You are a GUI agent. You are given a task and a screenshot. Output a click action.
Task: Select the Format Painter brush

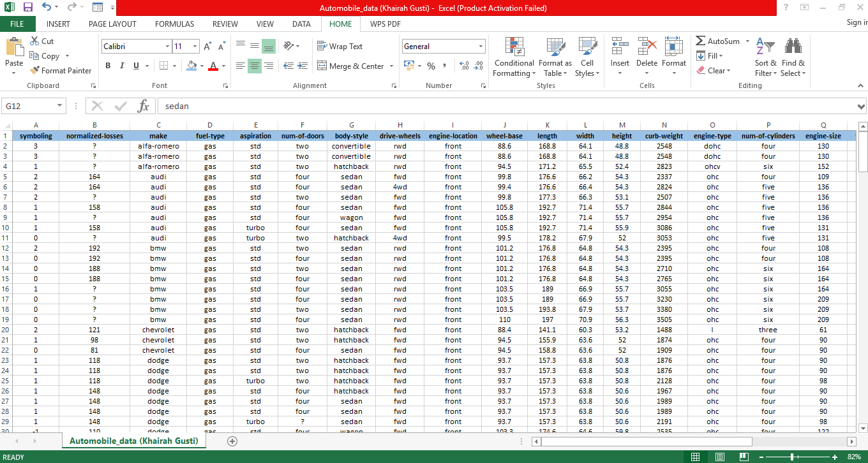[x=34, y=71]
